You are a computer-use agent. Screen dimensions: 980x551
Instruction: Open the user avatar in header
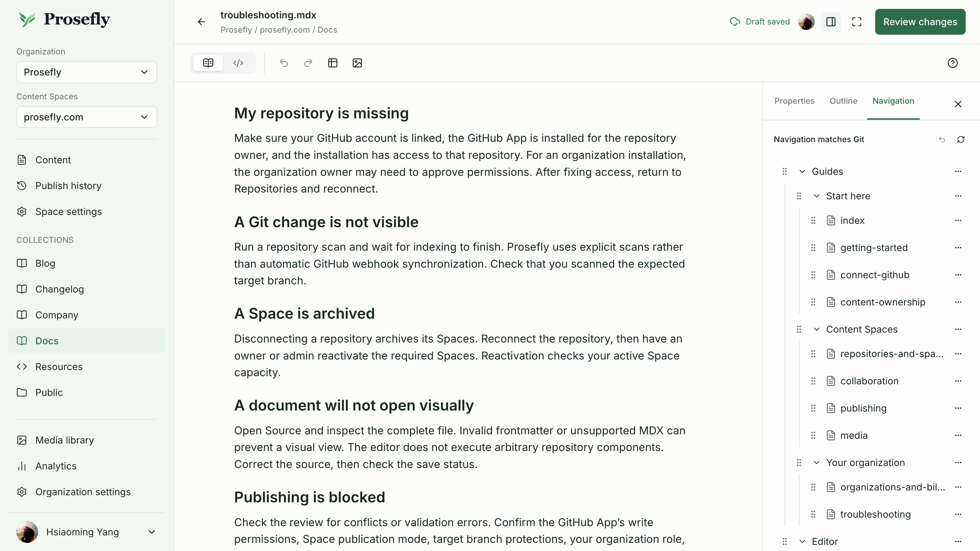(x=806, y=22)
